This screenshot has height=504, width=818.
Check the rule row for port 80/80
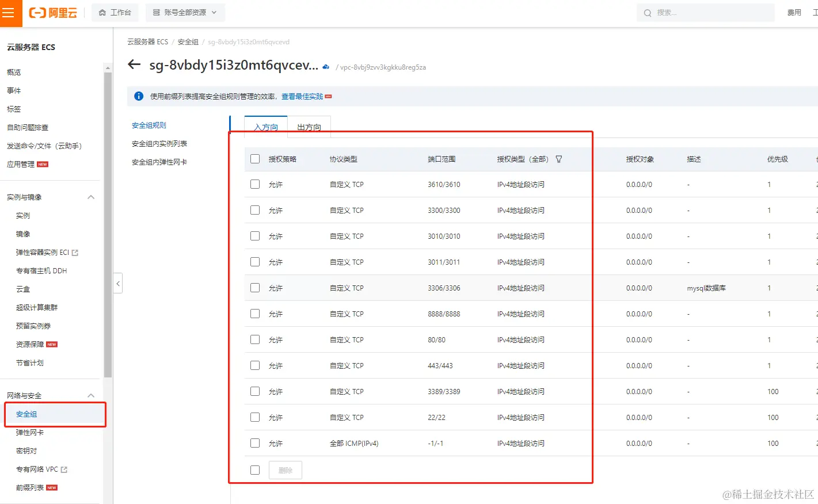(255, 339)
